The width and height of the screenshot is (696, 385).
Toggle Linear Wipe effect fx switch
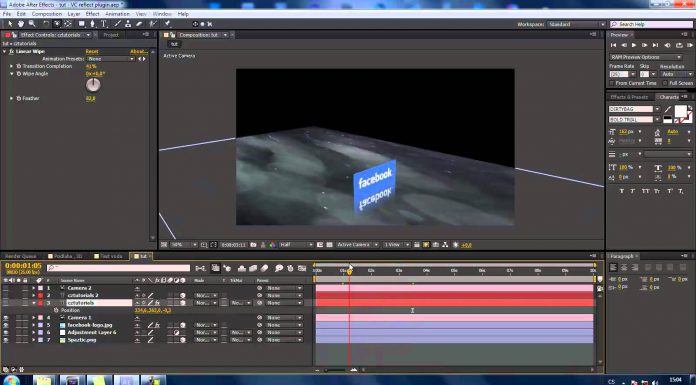tap(12, 52)
